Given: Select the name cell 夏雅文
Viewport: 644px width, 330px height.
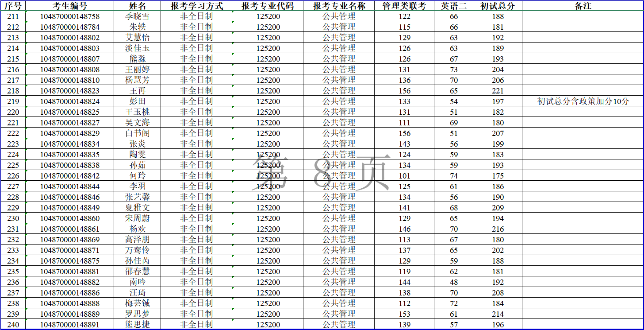Looking at the screenshot, I should point(137,208).
